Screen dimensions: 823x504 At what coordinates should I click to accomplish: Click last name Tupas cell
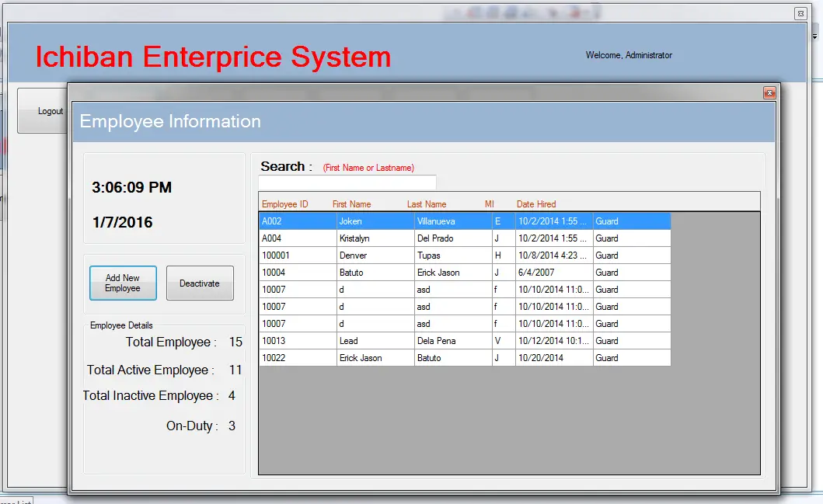click(x=453, y=255)
